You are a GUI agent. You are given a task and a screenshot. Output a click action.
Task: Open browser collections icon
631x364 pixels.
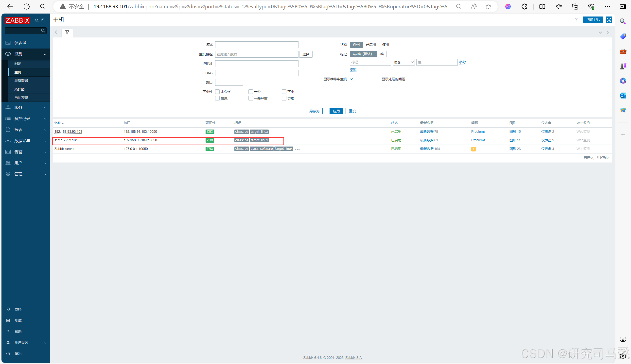(575, 7)
